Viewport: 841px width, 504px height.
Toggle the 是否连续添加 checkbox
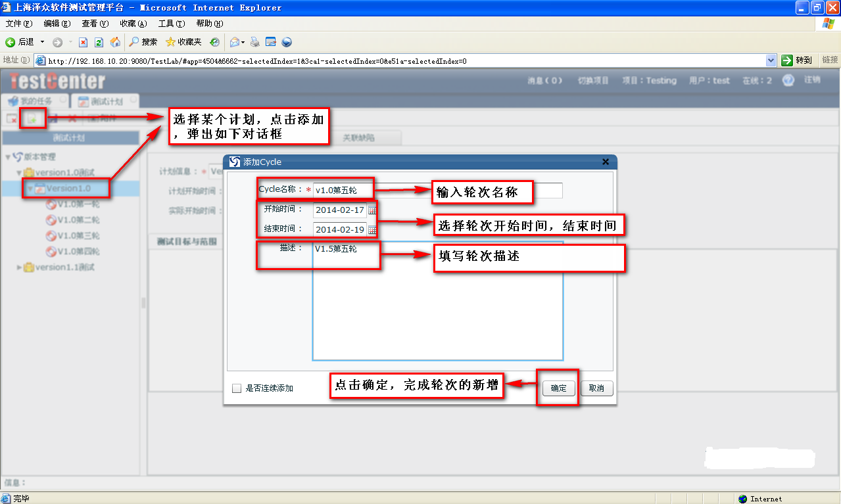coord(237,388)
